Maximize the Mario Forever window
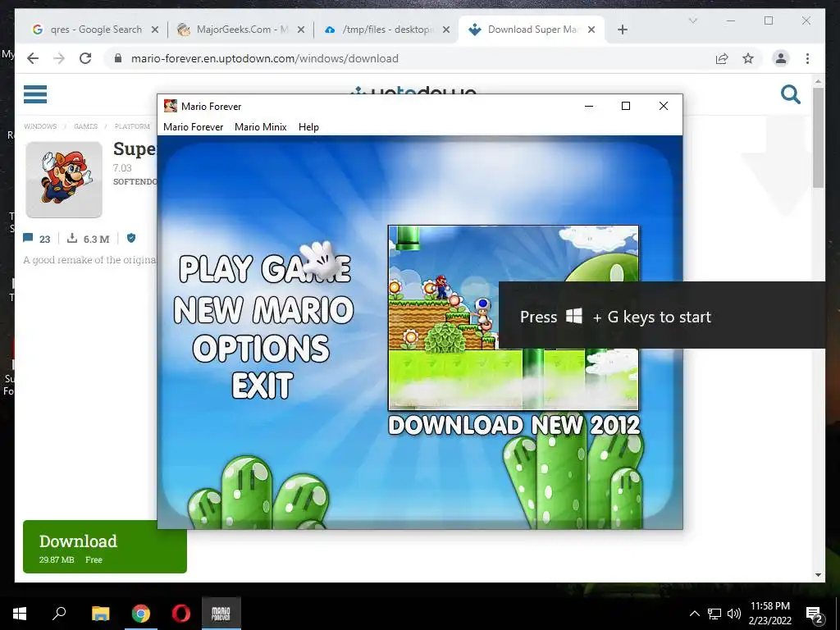Image resolution: width=840 pixels, height=630 pixels. (x=626, y=106)
